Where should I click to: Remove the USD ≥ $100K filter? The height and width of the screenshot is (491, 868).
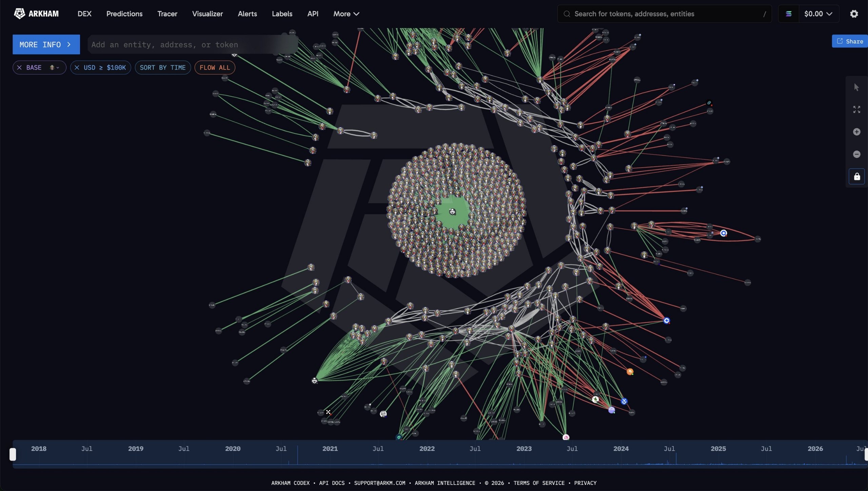77,68
